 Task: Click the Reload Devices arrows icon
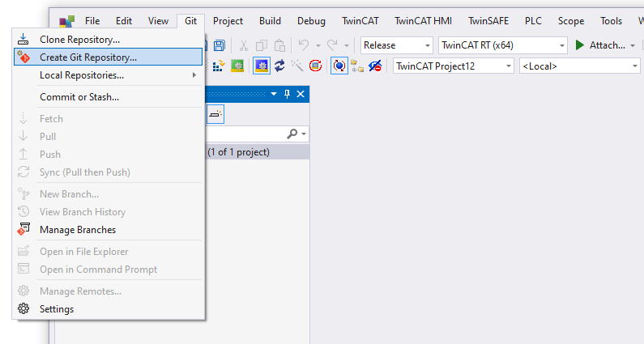pyautogui.click(x=279, y=66)
